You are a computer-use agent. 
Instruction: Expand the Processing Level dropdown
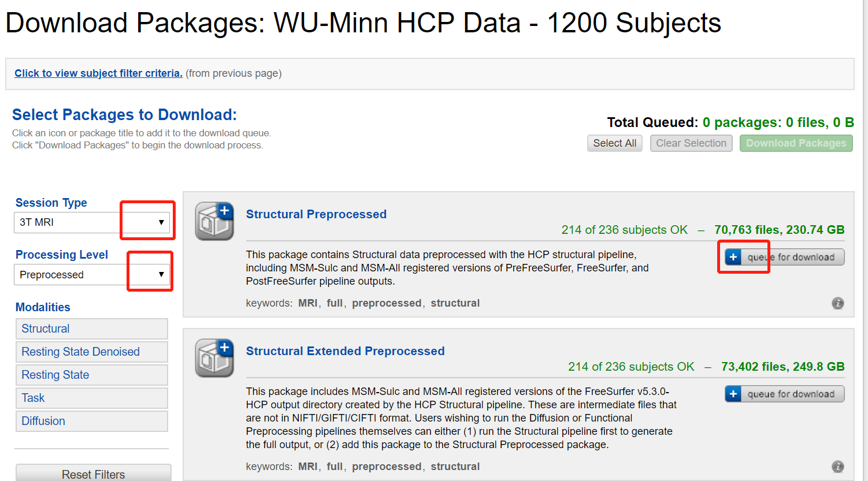pyautogui.click(x=92, y=274)
